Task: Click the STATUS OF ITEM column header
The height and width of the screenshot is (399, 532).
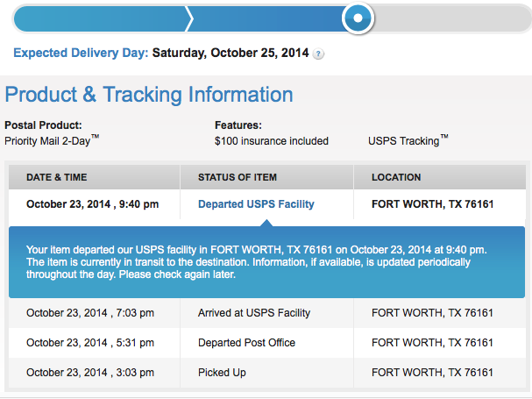Action: pos(238,177)
